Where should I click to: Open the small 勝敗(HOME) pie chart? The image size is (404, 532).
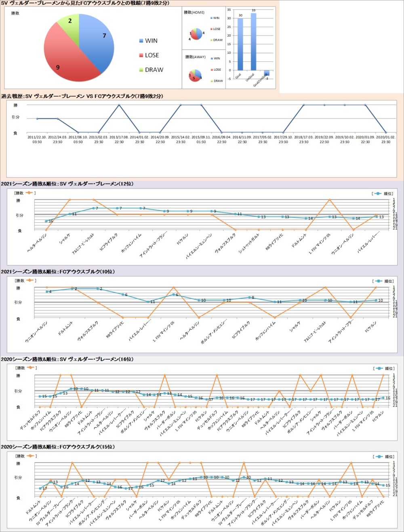196,34
